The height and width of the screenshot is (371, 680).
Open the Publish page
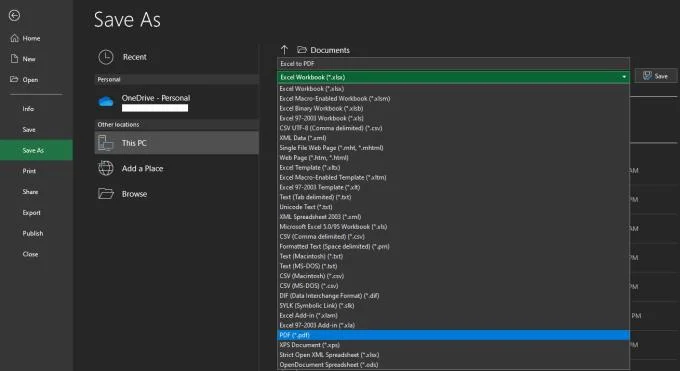(33, 233)
